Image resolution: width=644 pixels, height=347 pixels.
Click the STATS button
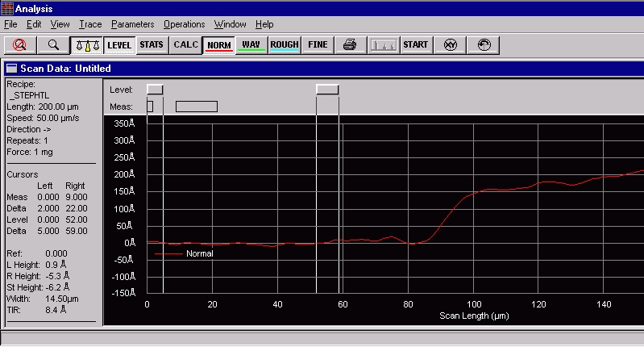pos(152,44)
